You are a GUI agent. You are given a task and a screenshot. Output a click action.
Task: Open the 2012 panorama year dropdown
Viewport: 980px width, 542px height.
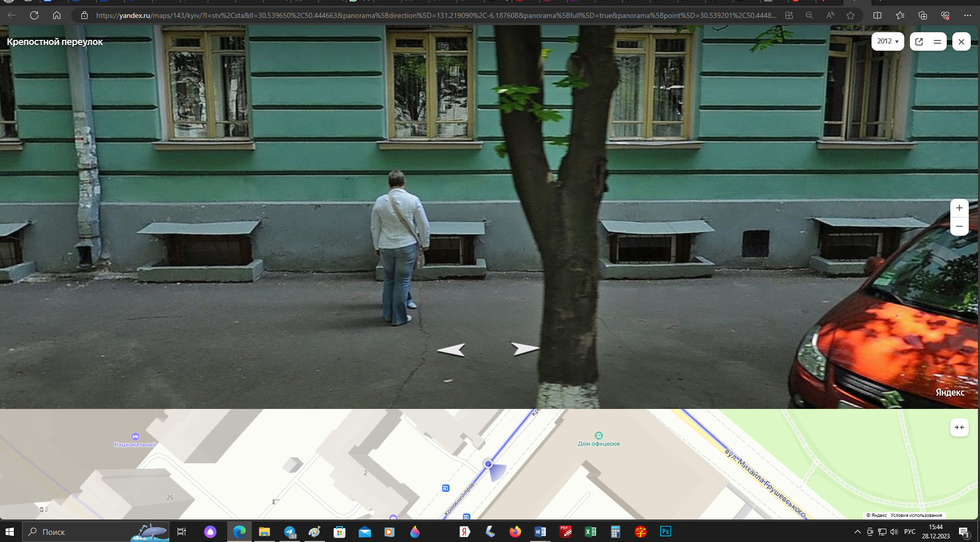coord(887,41)
